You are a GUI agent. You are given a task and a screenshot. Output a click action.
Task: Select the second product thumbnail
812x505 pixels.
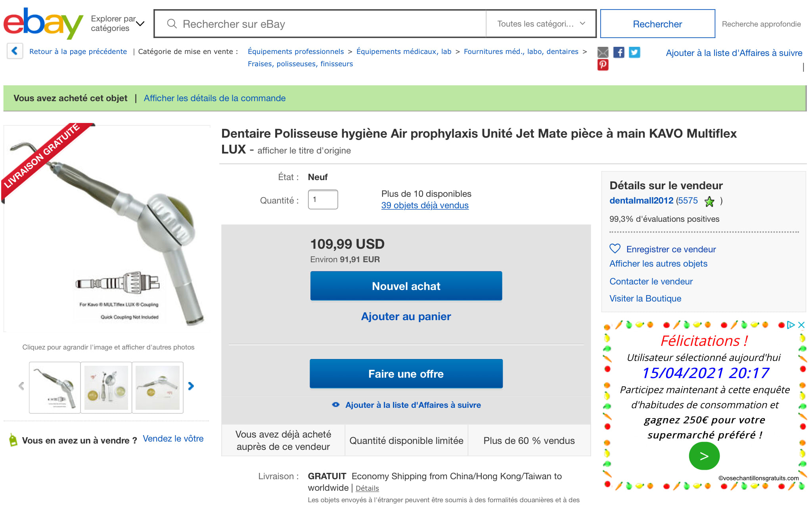pyautogui.click(x=106, y=388)
